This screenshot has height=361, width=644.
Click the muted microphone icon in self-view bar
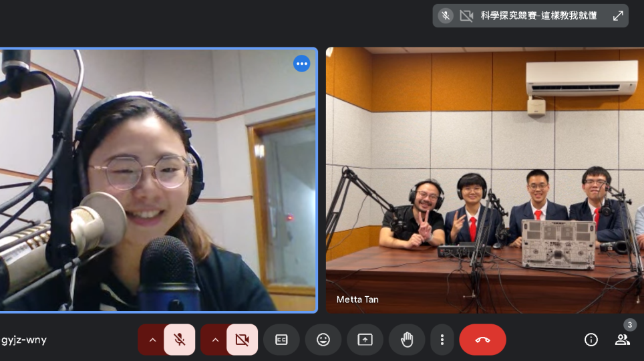coord(446,16)
